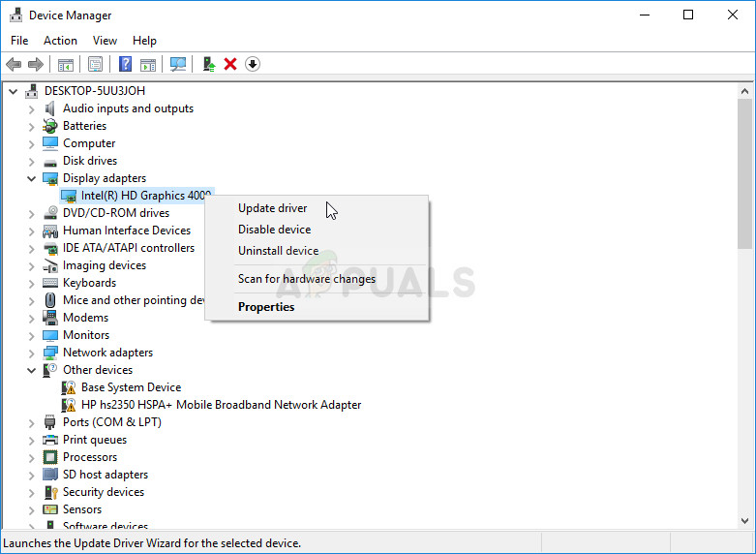Open the File menu
Image resolution: width=756 pixels, height=554 pixels.
point(19,41)
